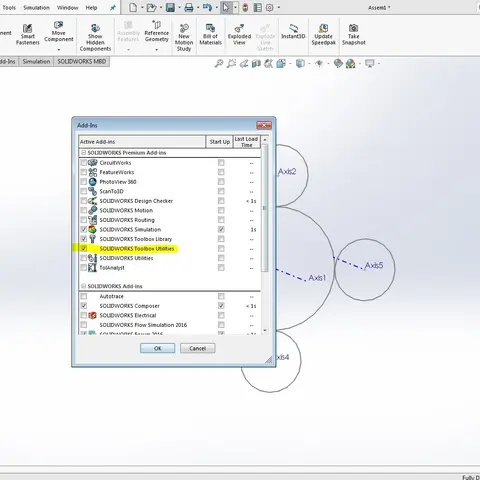
Task: Open Move Component dropdown arrow
Action: point(59,49)
